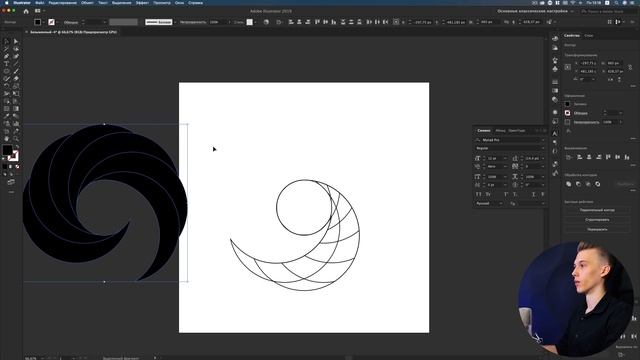Select the Hand tool
Screen dimensions: 640x360
click(x=7, y=139)
